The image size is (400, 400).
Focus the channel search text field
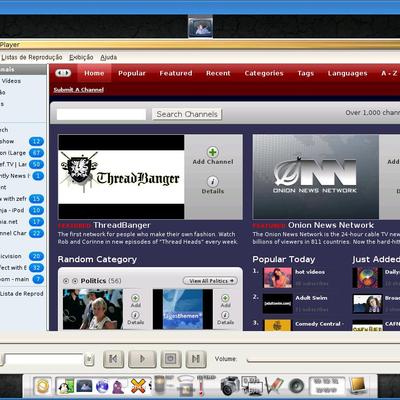click(101, 114)
